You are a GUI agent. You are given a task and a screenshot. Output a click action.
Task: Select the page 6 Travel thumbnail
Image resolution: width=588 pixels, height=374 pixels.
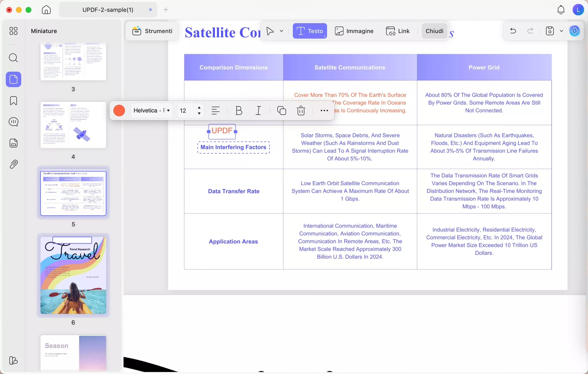(x=73, y=275)
